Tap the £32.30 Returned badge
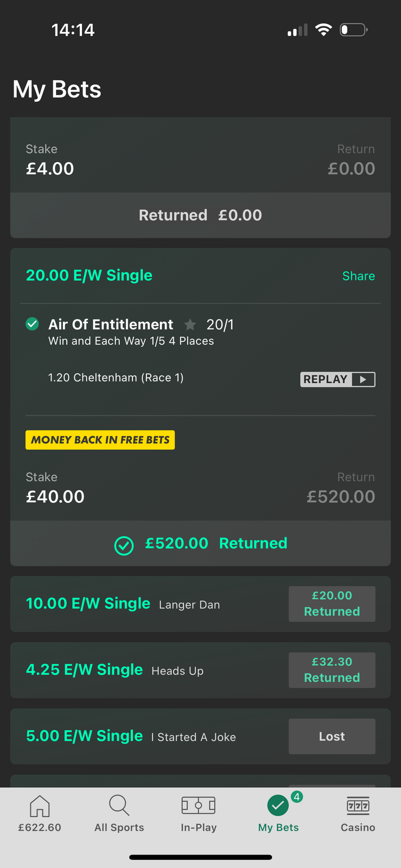Viewport: 401px width, 868px height. (332, 670)
